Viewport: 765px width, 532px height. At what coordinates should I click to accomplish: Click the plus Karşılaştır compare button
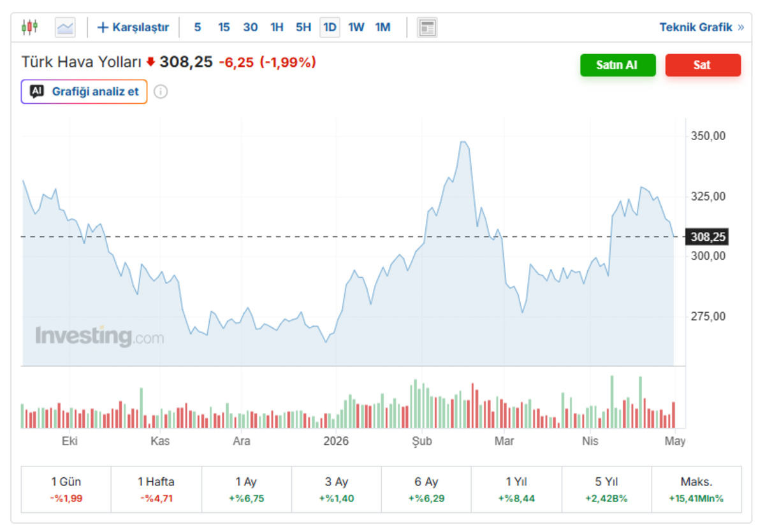133,27
